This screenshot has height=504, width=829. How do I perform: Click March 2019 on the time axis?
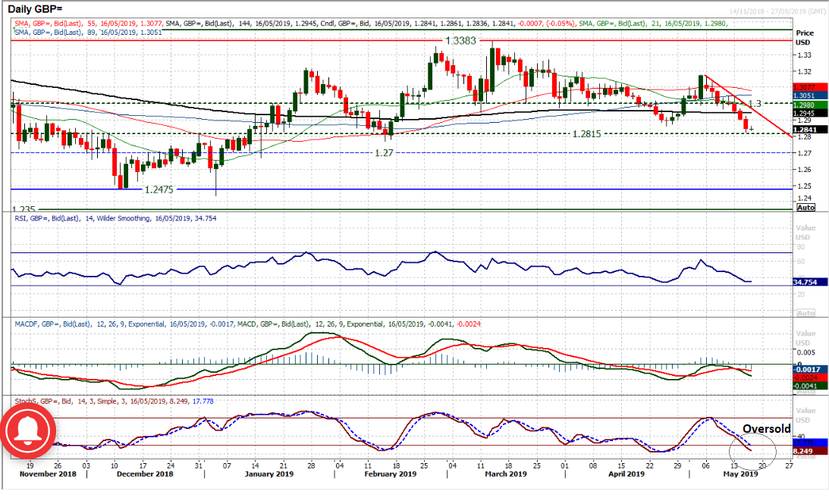(506, 474)
